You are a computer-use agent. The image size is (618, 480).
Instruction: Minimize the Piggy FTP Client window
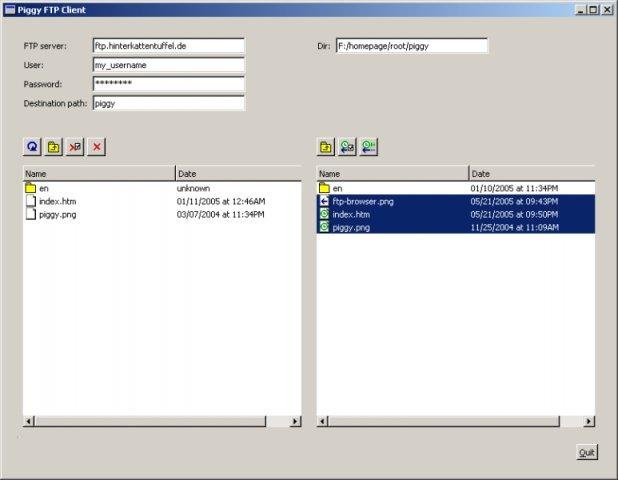point(581,9)
